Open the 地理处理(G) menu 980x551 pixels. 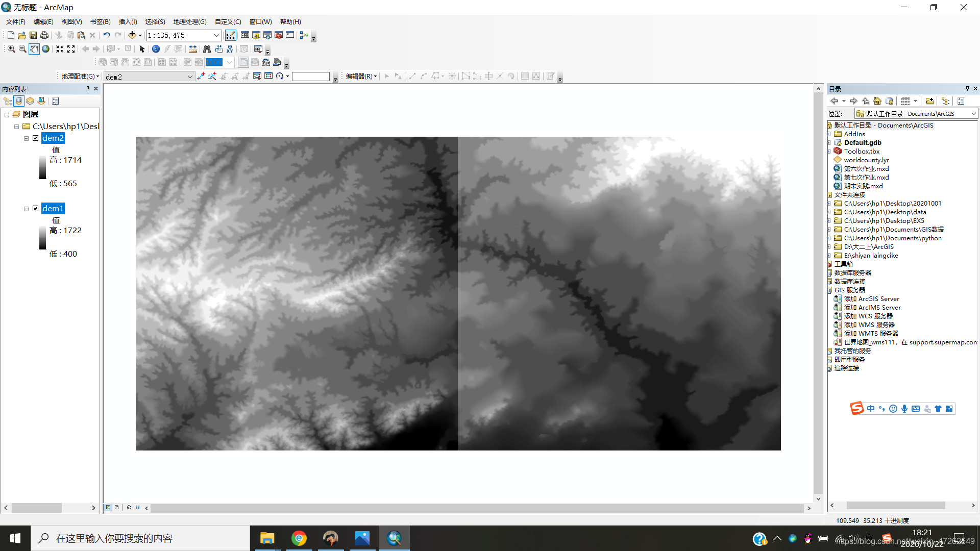click(x=189, y=21)
